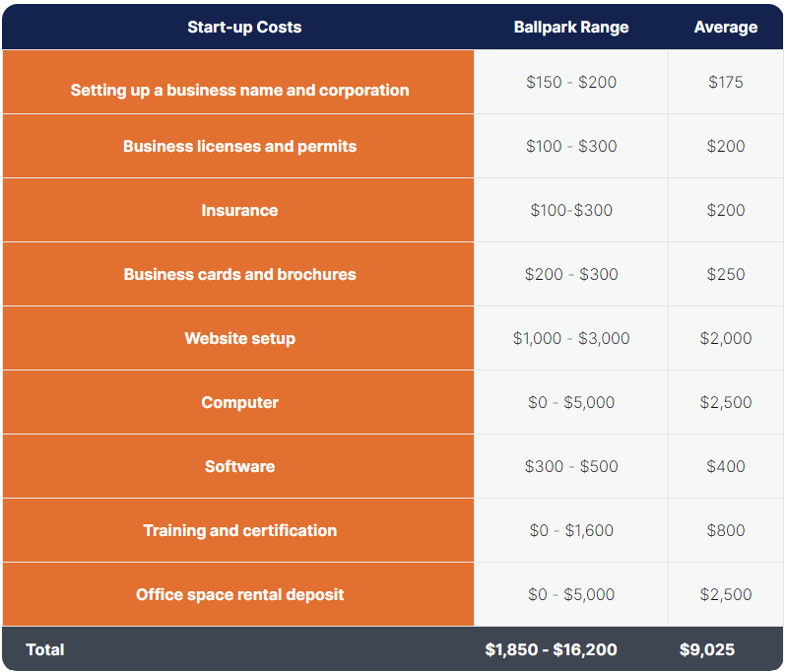This screenshot has height=672, width=786.
Task: Click the $175 average value
Action: (725, 82)
